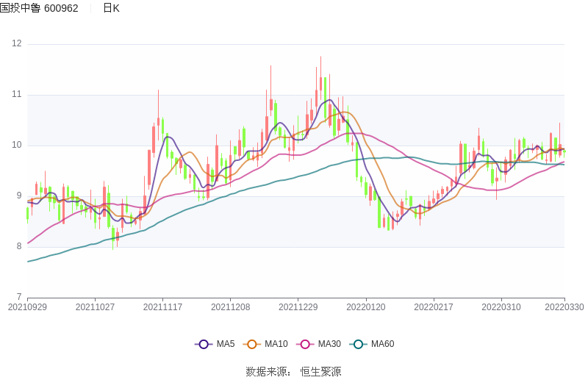
Task: Click the 国投中鲁 600962 stock title
Action: pyautogui.click(x=39, y=8)
